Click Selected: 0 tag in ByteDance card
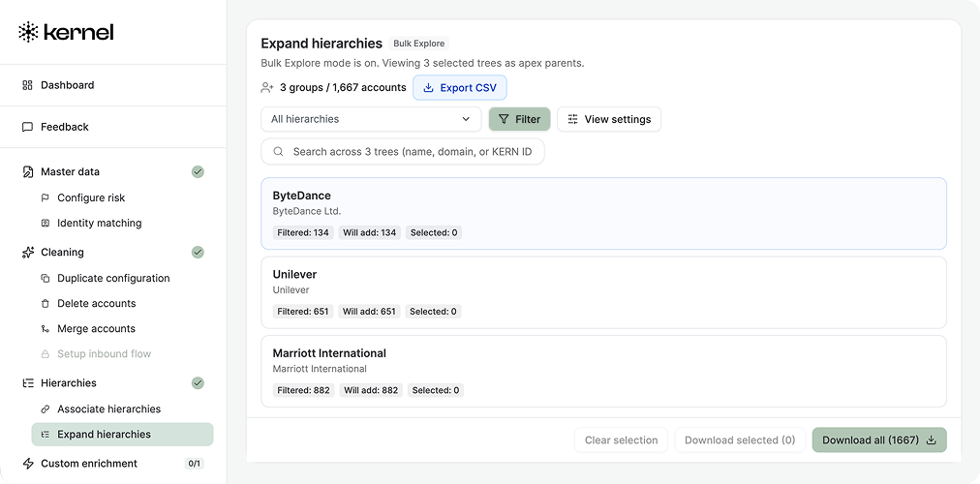Screen dimensions: 980x484 (434, 233)
